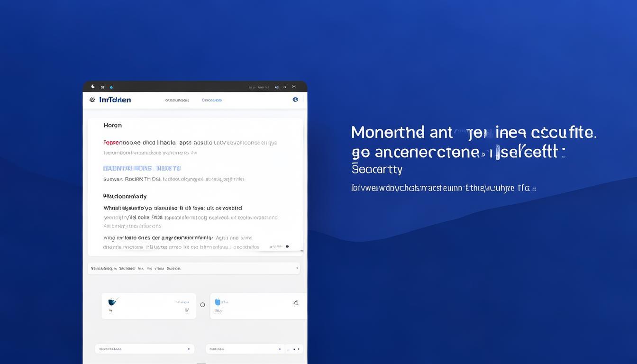Click the small blue dot icon in title bar
Screen dimensions: 637x364
click(x=111, y=87)
